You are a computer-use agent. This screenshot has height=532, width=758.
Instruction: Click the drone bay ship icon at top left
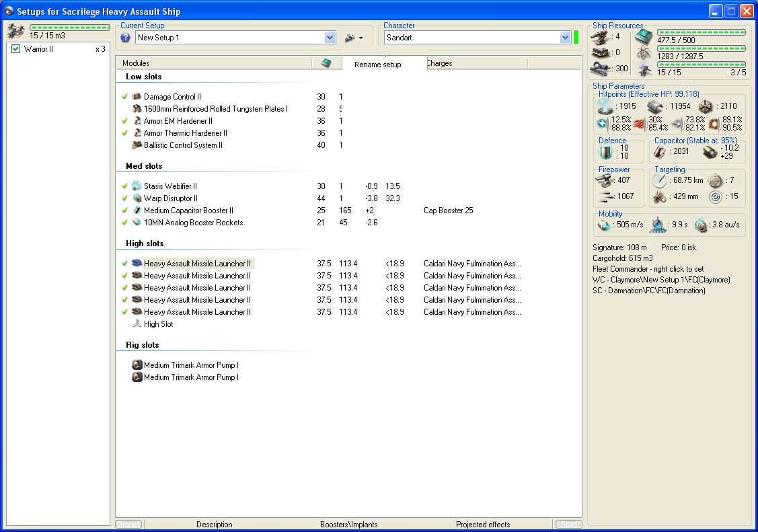[x=16, y=31]
